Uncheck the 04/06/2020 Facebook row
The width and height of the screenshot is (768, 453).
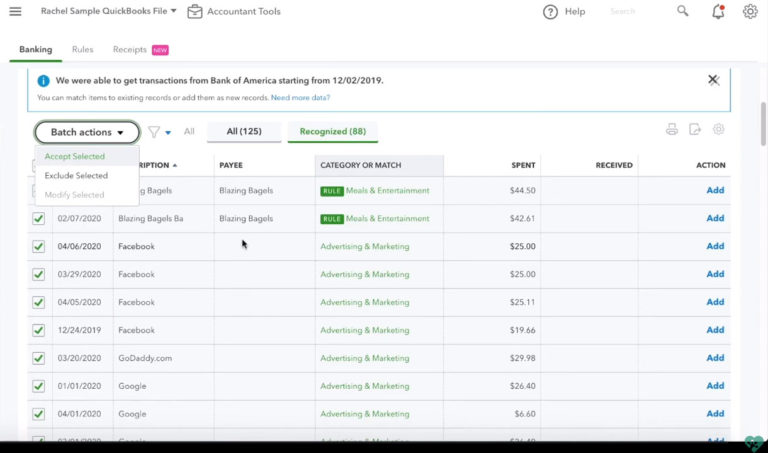pyautogui.click(x=38, y=246)
